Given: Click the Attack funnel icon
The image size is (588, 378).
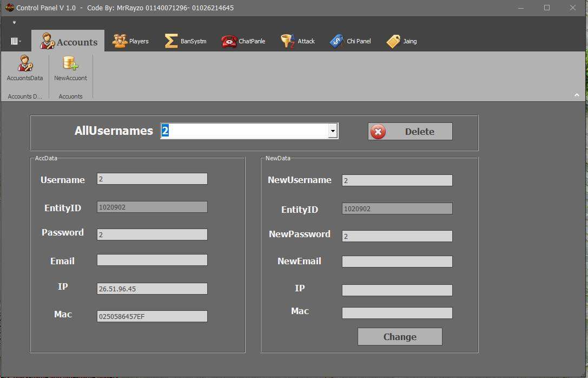Looking at the screenshot, I should click(288, 41).
